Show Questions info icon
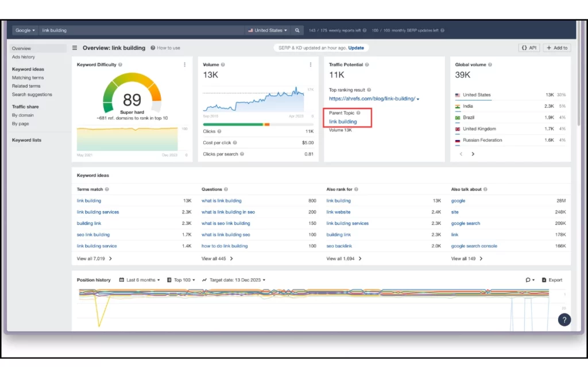 pyautogui.click(x=226, y=189)
